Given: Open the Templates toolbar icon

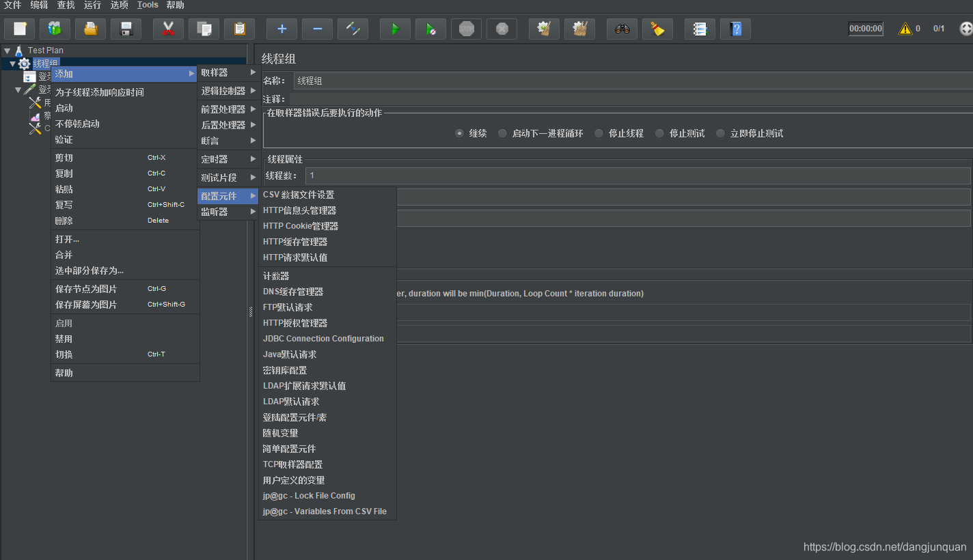Looking at the screenshot, I should click(55, 29).
